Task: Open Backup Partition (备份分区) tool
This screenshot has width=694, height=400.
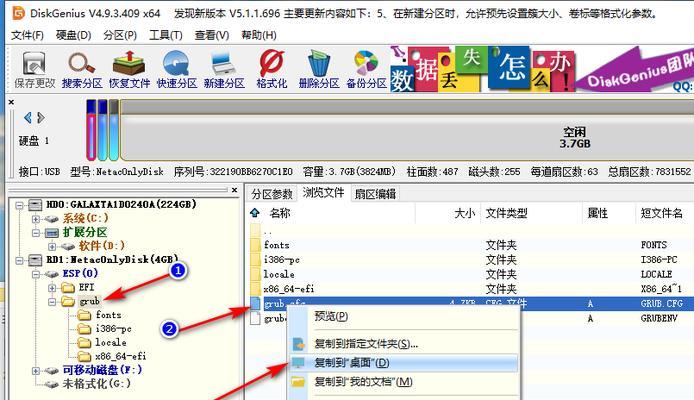Action: tap(366, 70)
